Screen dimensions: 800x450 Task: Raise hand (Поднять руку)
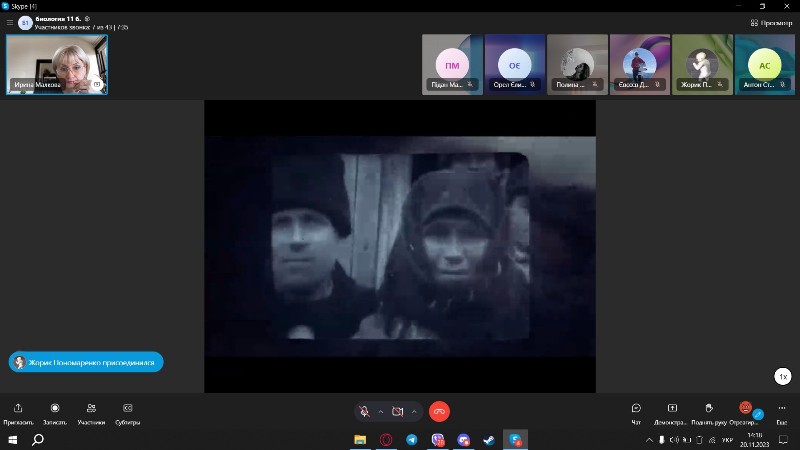point(709,413)
